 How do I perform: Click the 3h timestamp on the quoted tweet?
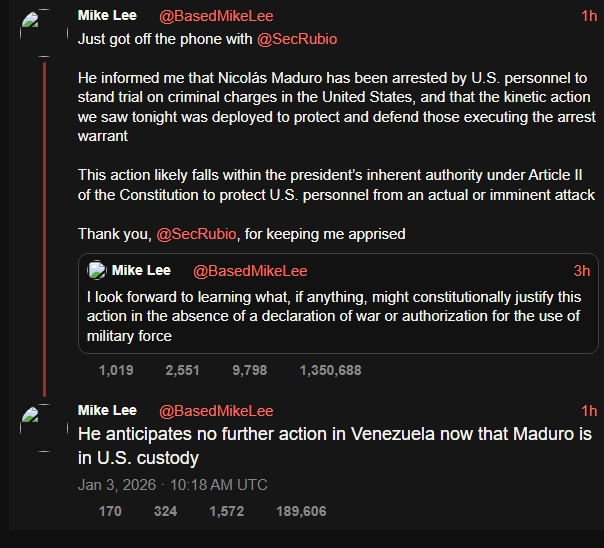[581, 271]
